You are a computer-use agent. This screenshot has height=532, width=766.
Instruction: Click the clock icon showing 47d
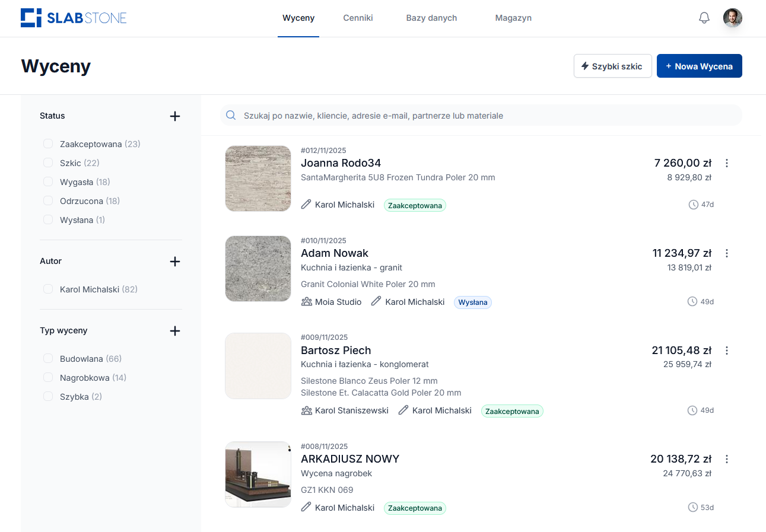(x=693, y=205)
